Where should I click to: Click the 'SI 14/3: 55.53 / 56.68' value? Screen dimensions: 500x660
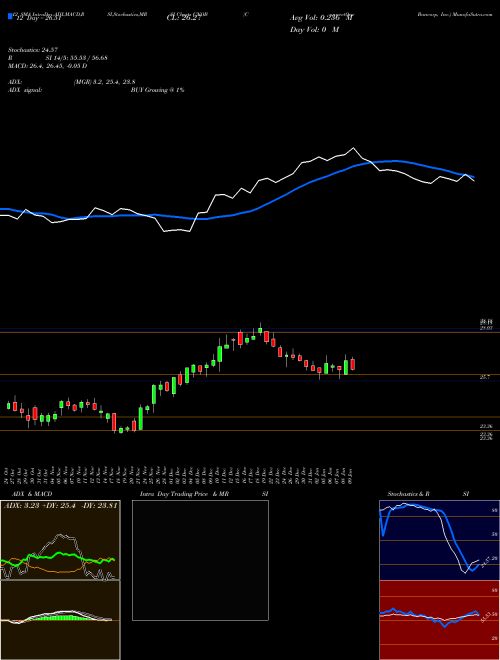77,58
